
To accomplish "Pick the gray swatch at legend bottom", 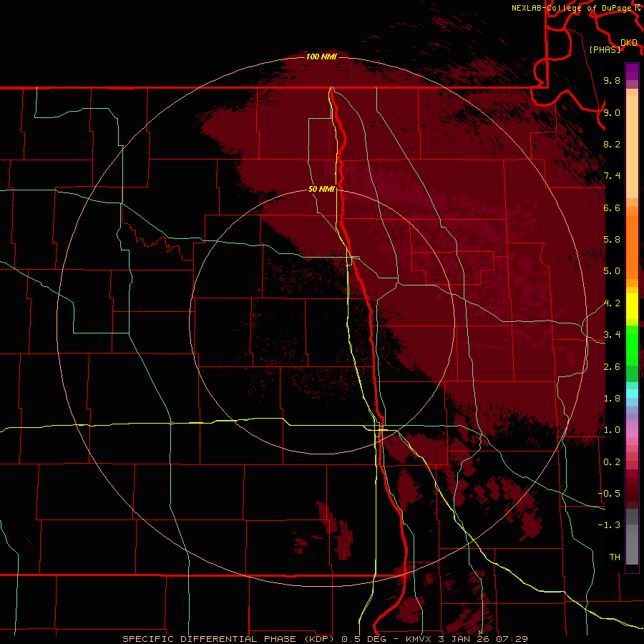I will (632, 550).
